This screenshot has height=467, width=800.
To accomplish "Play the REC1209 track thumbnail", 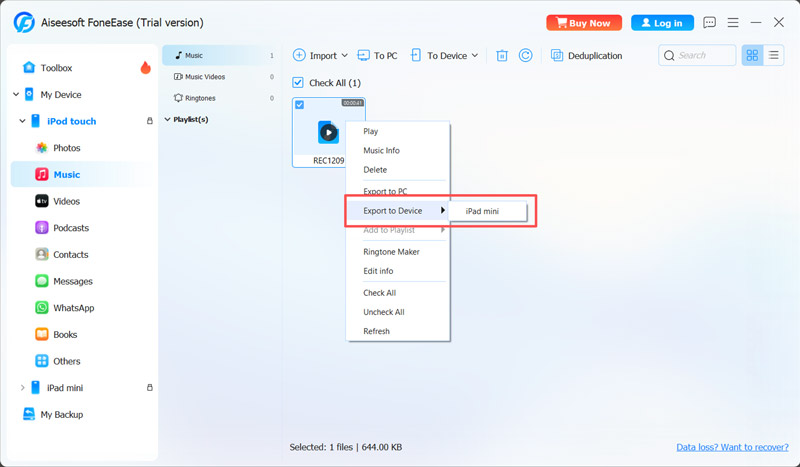I will click(329, 133).
